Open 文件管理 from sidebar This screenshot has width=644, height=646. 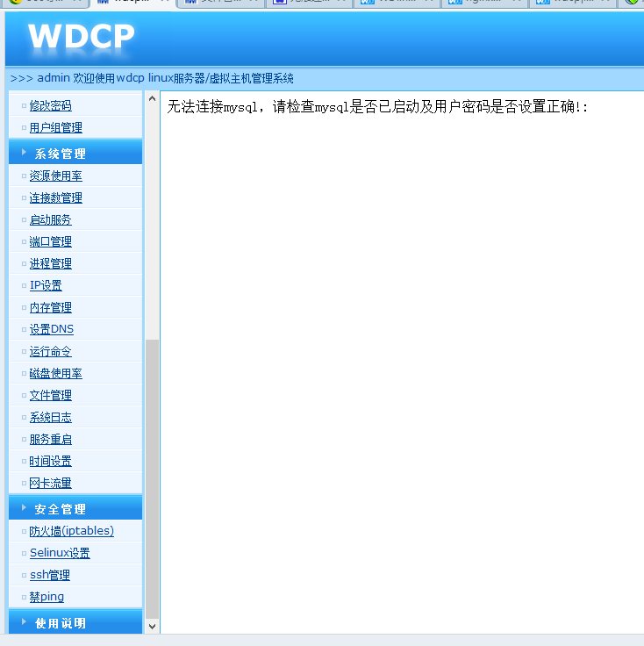(50, 395)
